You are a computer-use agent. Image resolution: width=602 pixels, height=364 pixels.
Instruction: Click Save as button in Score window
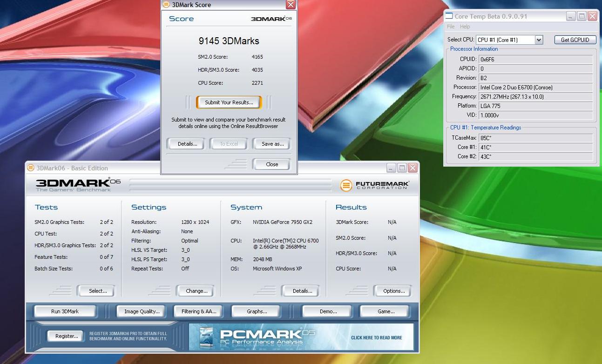[x=272, y=144]
